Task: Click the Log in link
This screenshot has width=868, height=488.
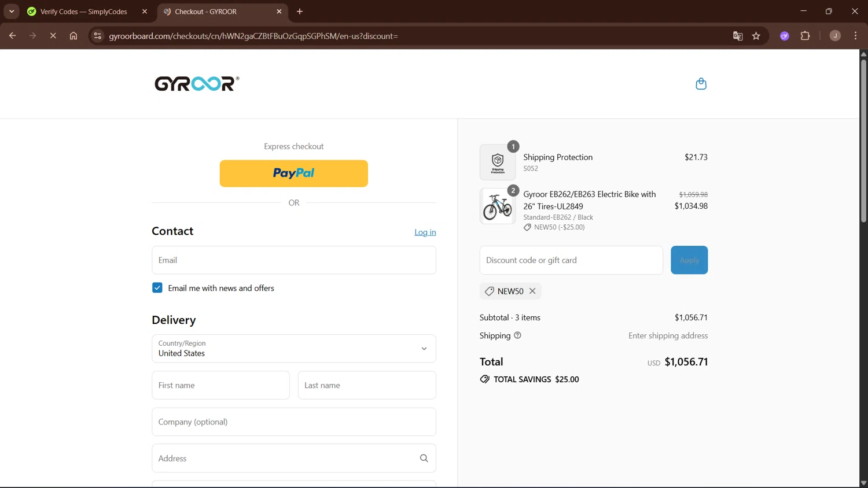Action: point(425,232)
